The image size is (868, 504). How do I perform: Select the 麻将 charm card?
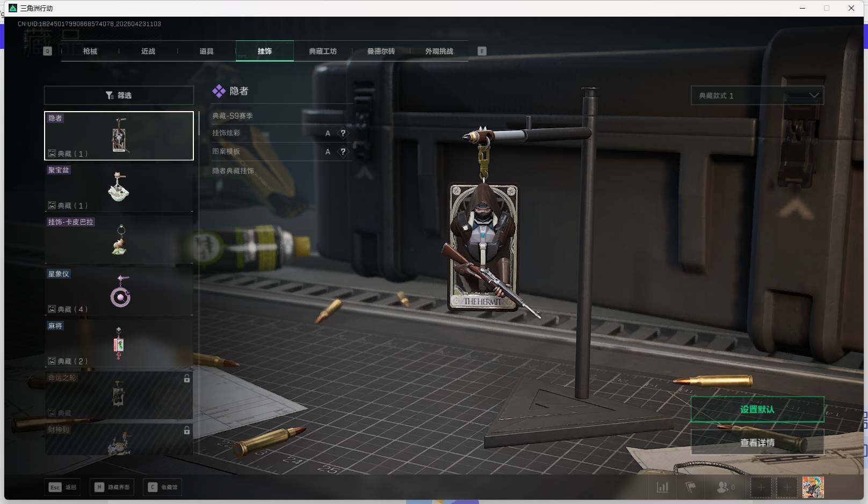pyautogui.click(x=119, y=344)
